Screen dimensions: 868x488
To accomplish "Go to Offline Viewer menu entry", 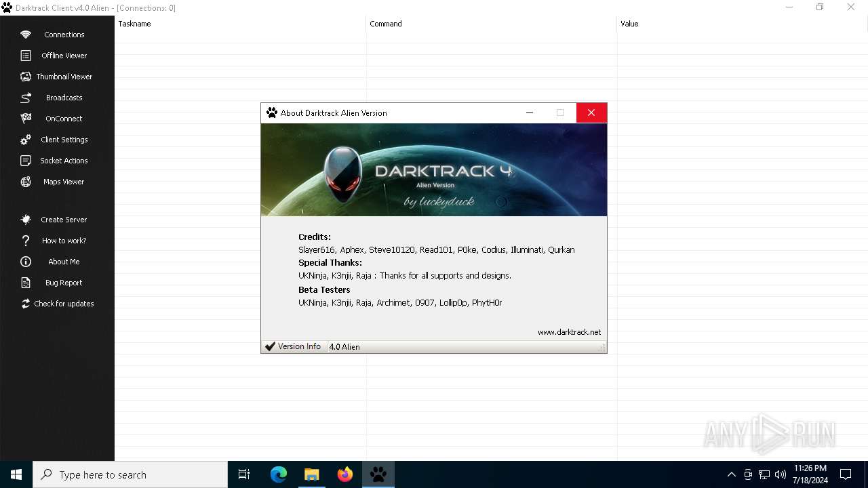I will pyautogui.click(x=64, y=56).
